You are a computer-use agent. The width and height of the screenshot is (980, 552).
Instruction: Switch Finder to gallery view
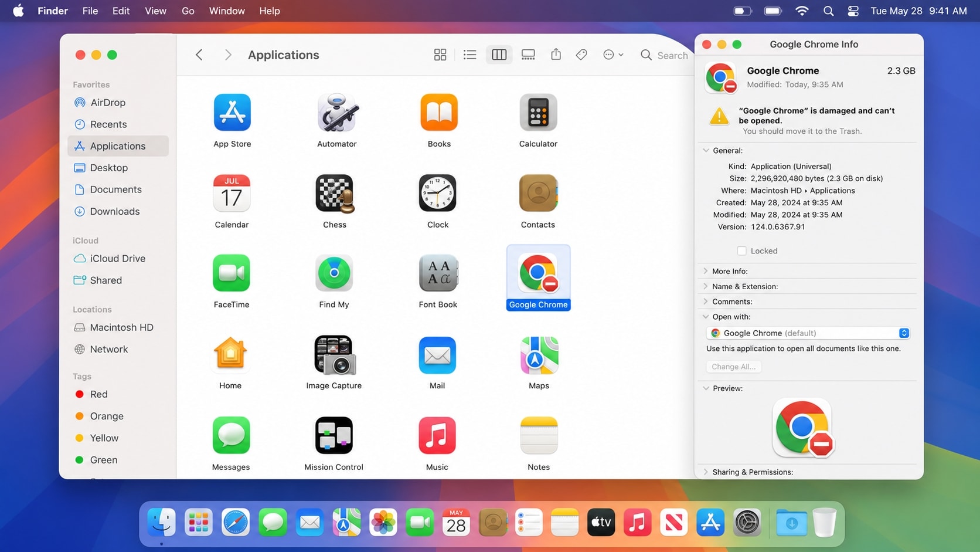click(528, 55)
